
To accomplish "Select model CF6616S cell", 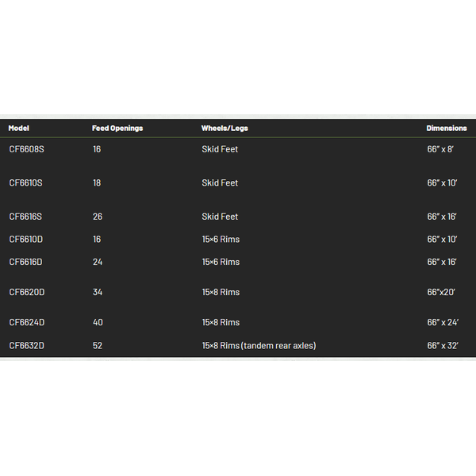I will click(25, 217).
